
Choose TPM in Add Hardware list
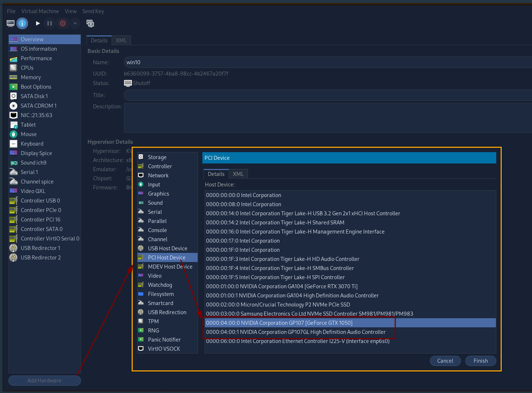167,321
